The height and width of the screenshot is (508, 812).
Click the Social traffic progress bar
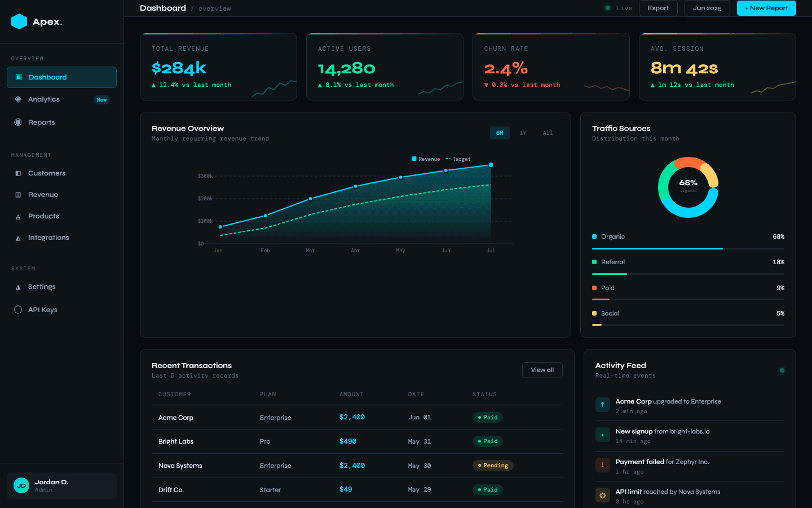(x=688, y=325)
